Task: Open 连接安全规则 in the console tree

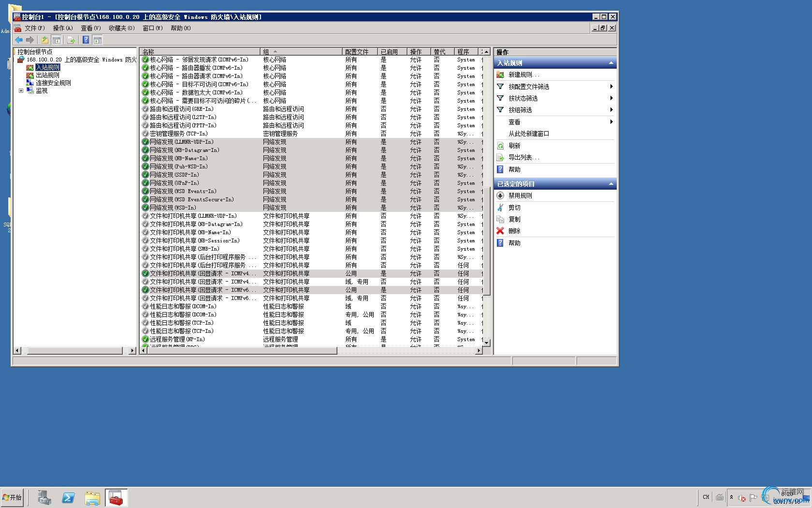Action: click(x=53, y=83)
